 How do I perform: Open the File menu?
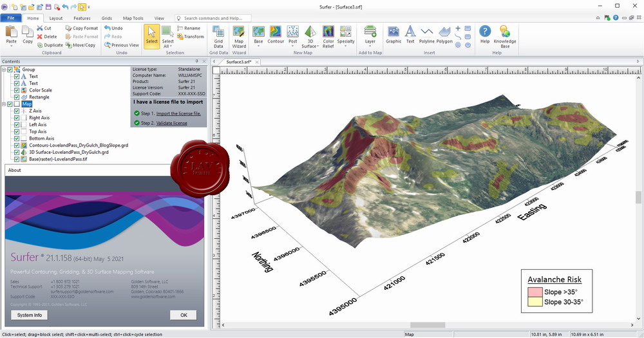11,18
